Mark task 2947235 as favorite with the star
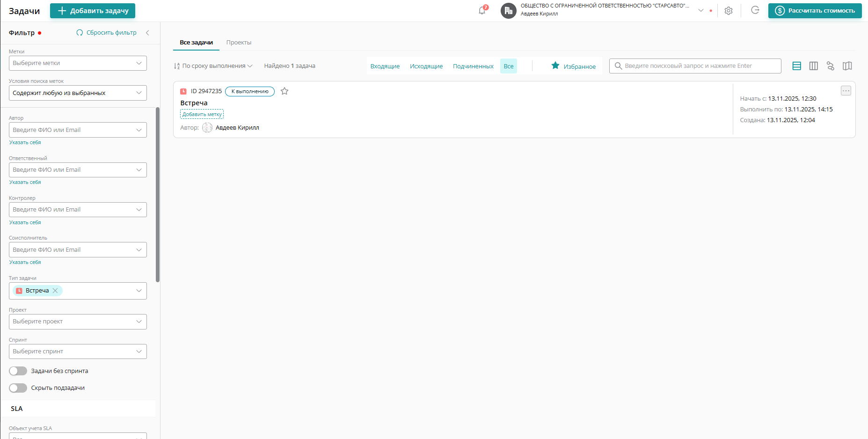This screenshot has width=868, height=439. click(284, 91)
